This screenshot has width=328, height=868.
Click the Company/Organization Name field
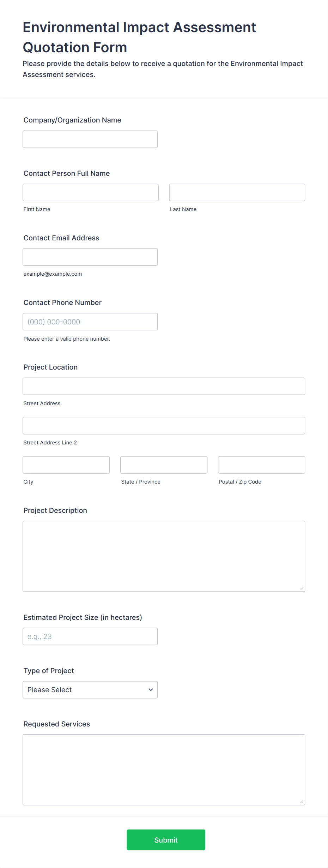(x=90, y=139)
